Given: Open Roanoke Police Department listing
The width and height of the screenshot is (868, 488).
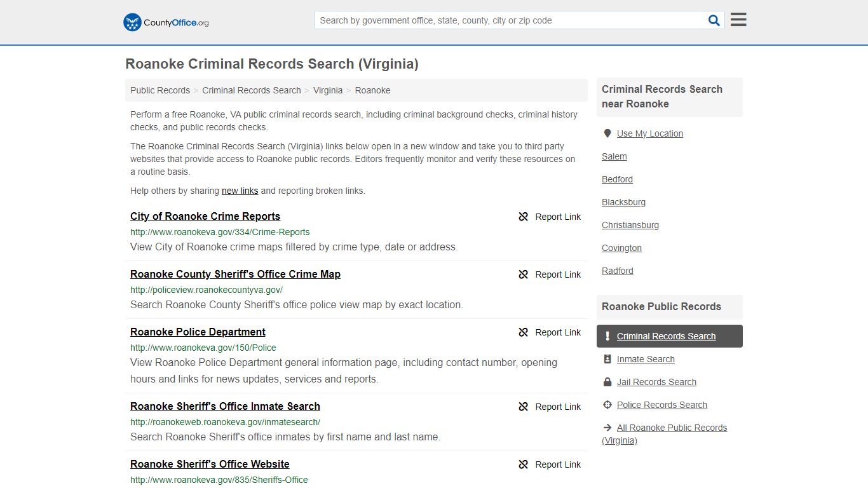Looking at the screenshot, I should (x=198, y=332).
